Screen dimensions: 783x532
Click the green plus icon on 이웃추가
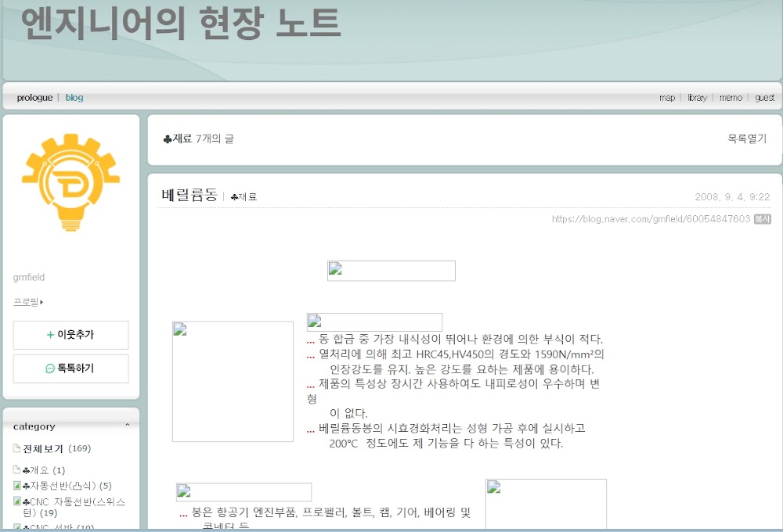(50, 335)
